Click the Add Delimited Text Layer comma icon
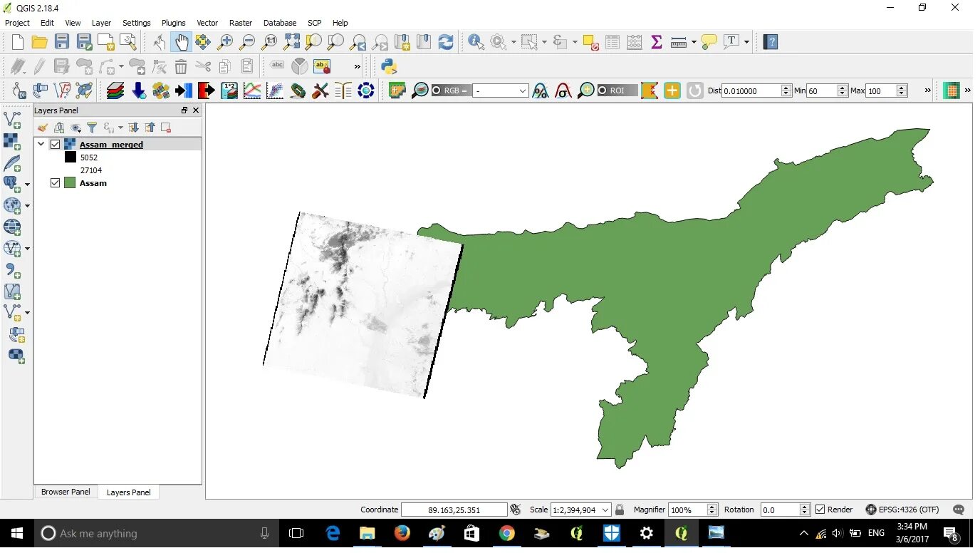Viewport: 980px width, 553px height. point(12,269)
